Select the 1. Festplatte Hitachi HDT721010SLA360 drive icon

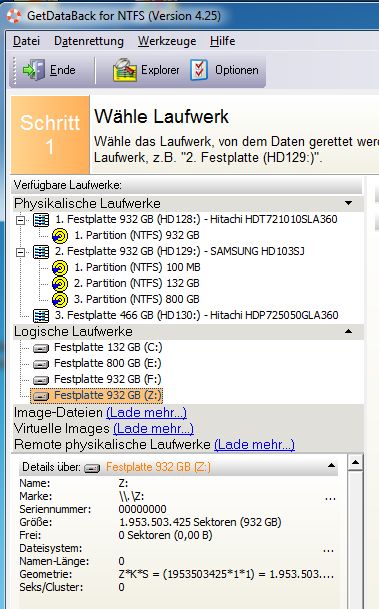(x=41, y=220)
